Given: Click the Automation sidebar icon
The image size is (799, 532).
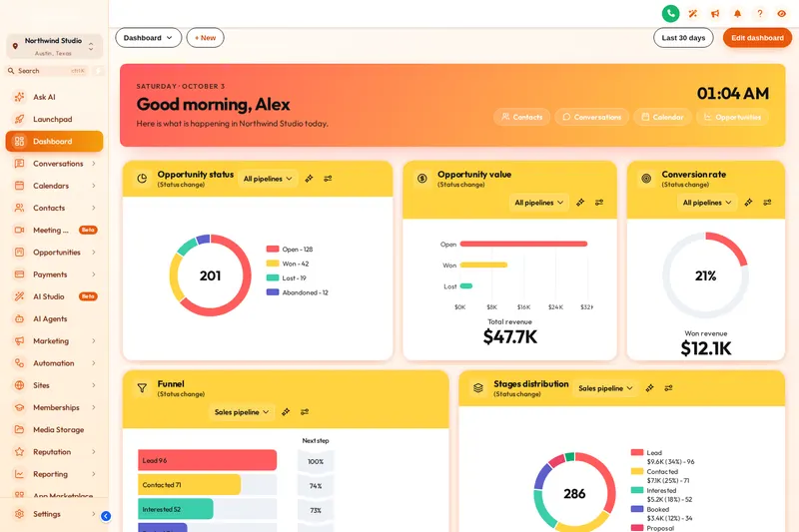Looking at the screenshot, I should 19,363.
